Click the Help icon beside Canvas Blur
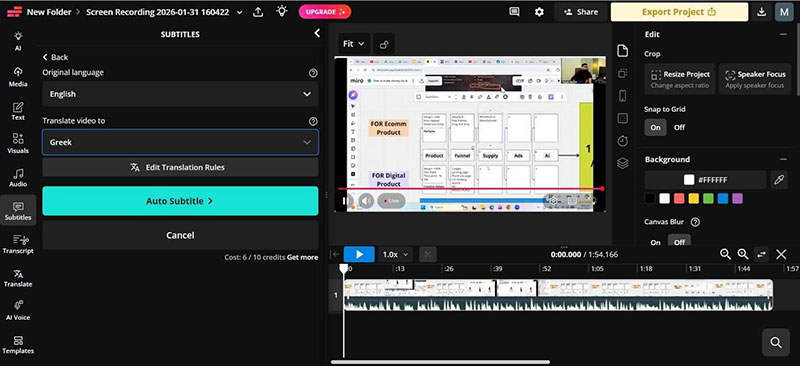The height and width of the screenshot is (366, 800). [695, 222]
